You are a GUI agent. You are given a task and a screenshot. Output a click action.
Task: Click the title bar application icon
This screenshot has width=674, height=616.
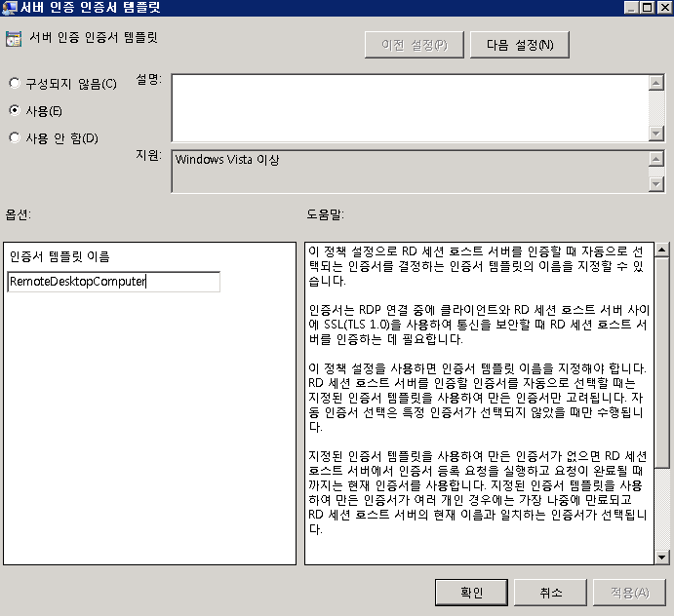pos(9,7)
